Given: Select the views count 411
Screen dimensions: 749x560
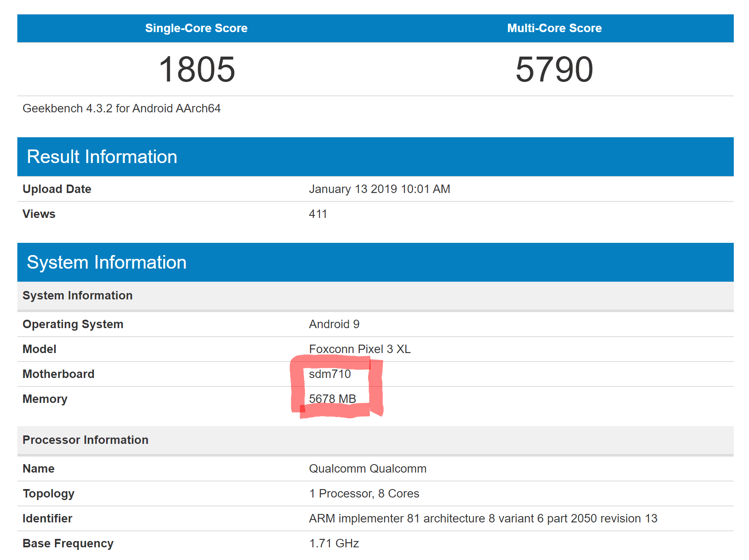Looking at the screenshot, I should pos(318,214).
